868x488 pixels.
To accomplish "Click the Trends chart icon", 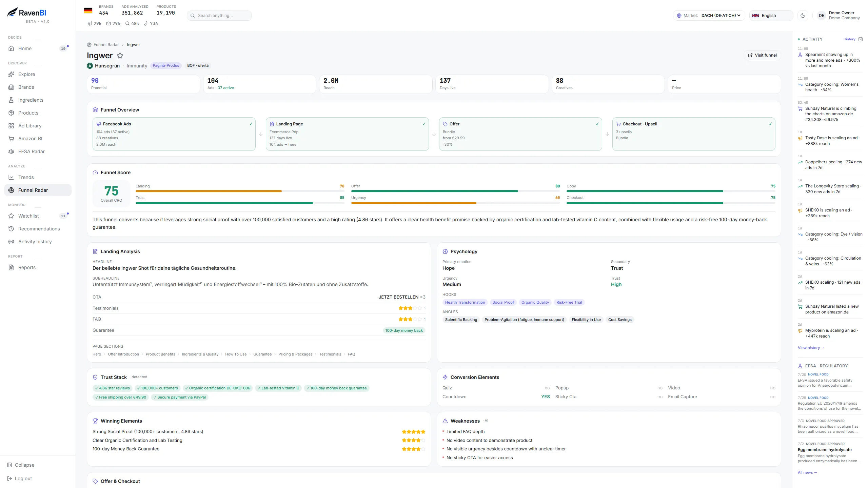I will (11, 177).
